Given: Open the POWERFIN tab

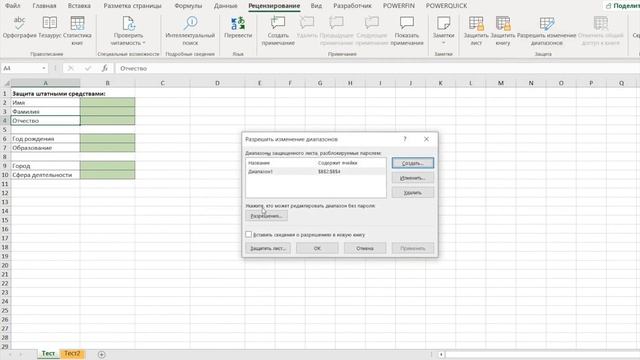Looking at the screenshot, I should point(398,6).
